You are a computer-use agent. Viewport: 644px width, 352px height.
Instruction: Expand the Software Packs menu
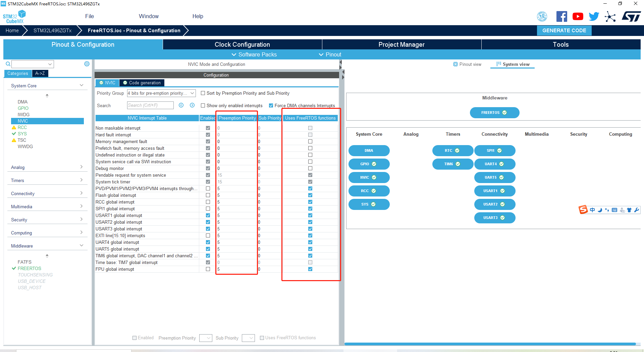coord(254,54)
